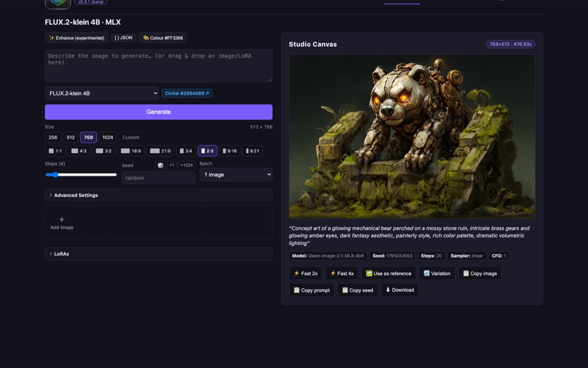This screenshot has height=368, width=588.
Task: Set size to 768
Action: [88, 137]
